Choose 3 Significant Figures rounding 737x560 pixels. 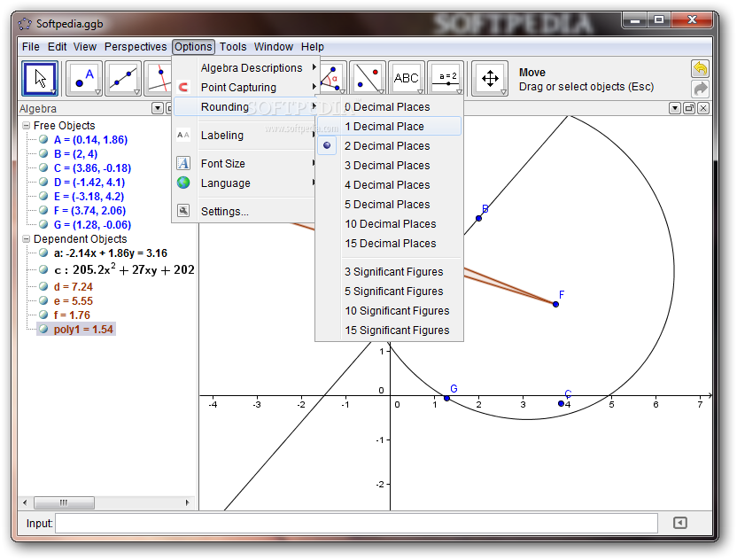point(389,272)
